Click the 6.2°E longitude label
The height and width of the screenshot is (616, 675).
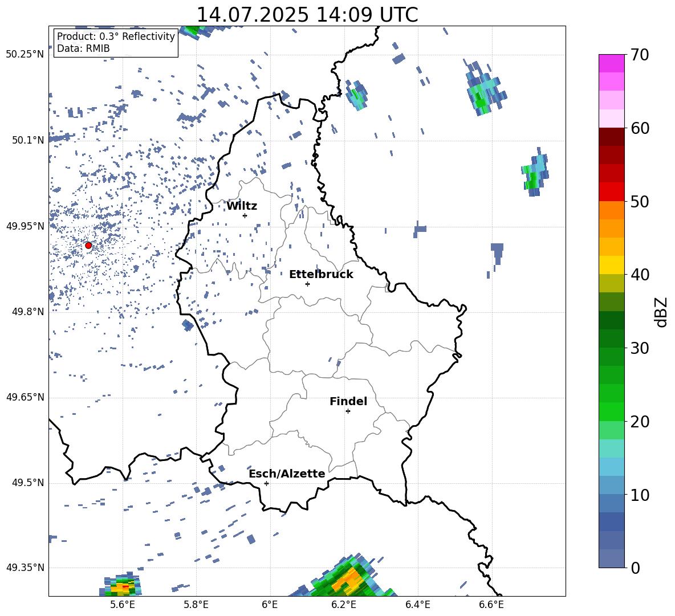click(344, 605)
